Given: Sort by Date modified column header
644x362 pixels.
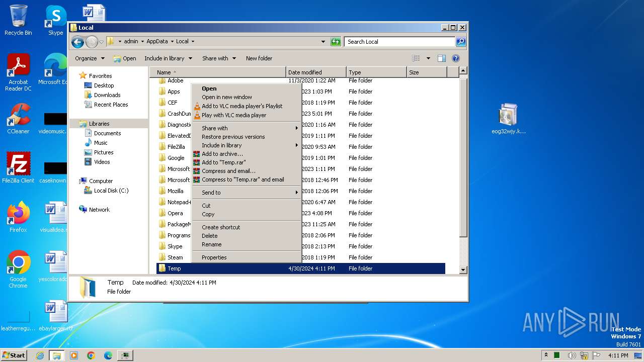Looking at the screenshot, I should pyautogui.click(x=316, y=72).
